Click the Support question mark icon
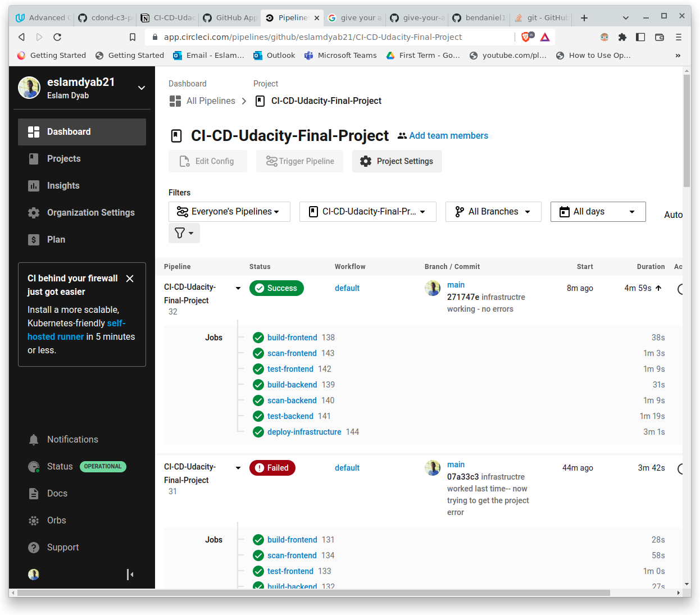This screenshot has width=700, height=615. (34, 548)
